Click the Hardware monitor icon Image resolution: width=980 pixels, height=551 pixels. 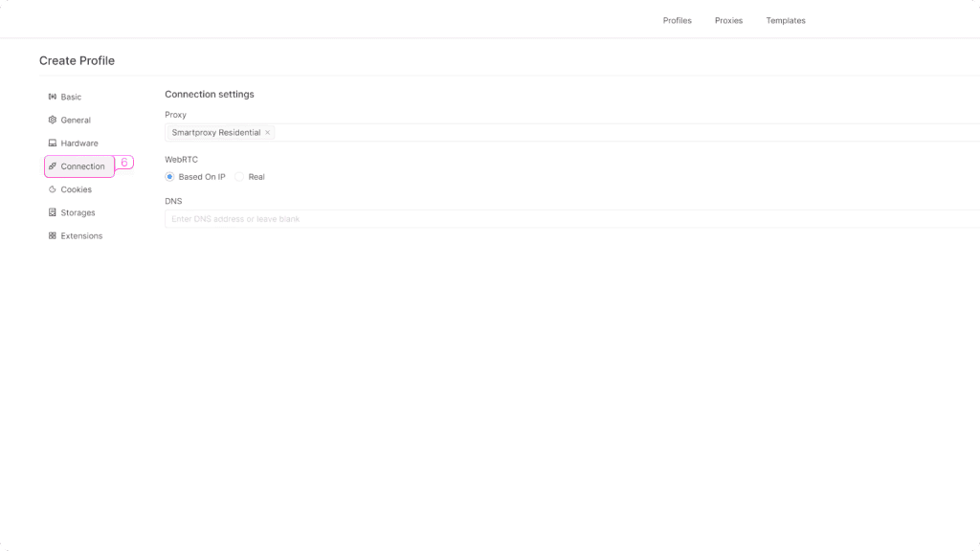click(x=53, y=143)
